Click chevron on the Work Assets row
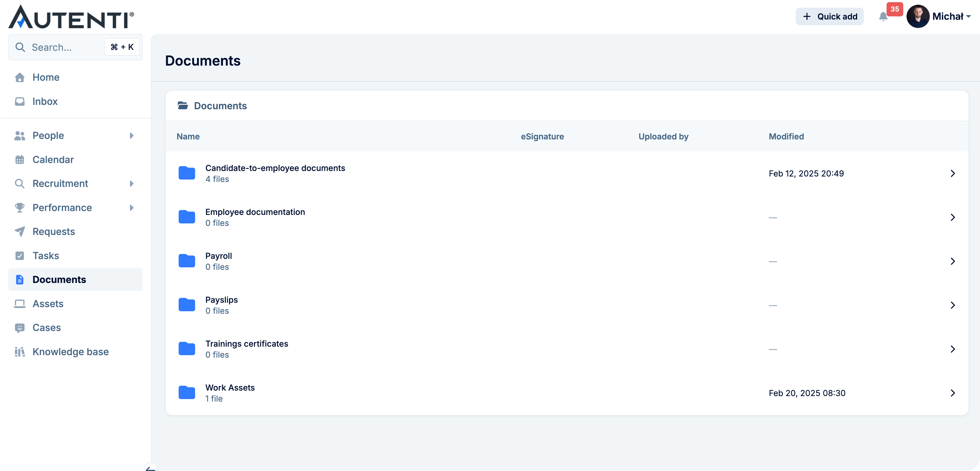The height and width of the screenshot is (471, 980). pyautogui.click(x=953, y=393)
